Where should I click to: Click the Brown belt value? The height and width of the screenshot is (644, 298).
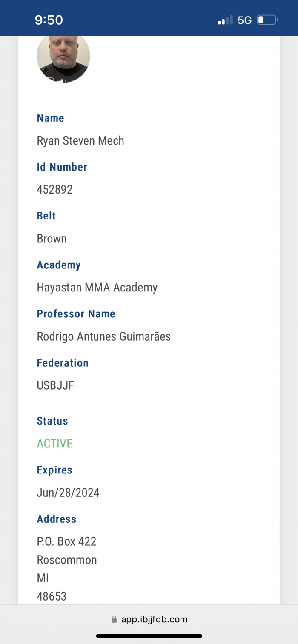click(x=52, y=239)
